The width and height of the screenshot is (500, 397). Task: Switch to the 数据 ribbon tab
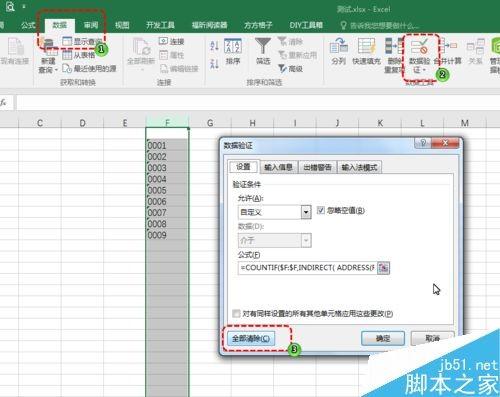click(60, 25)
